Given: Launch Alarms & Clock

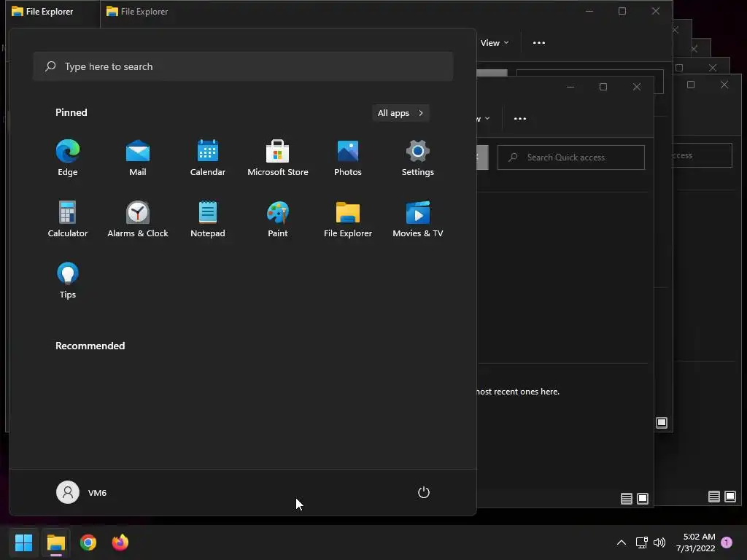Looking at the screenshot, I should point(138,219).
